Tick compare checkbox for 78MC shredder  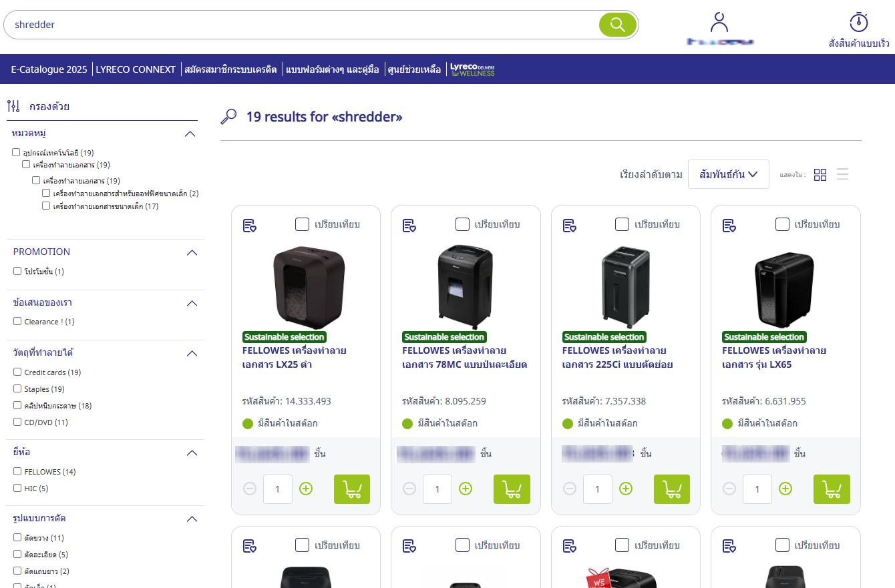click(x=462, y=224)
